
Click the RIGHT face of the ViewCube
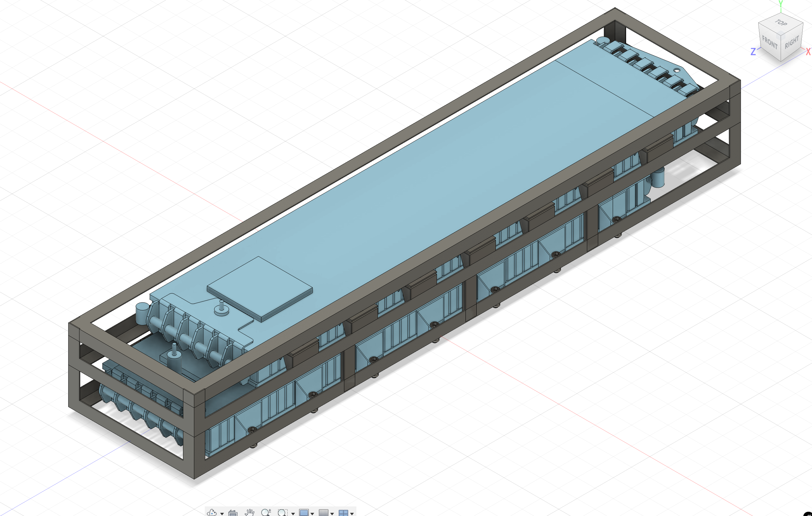[792, 43]
